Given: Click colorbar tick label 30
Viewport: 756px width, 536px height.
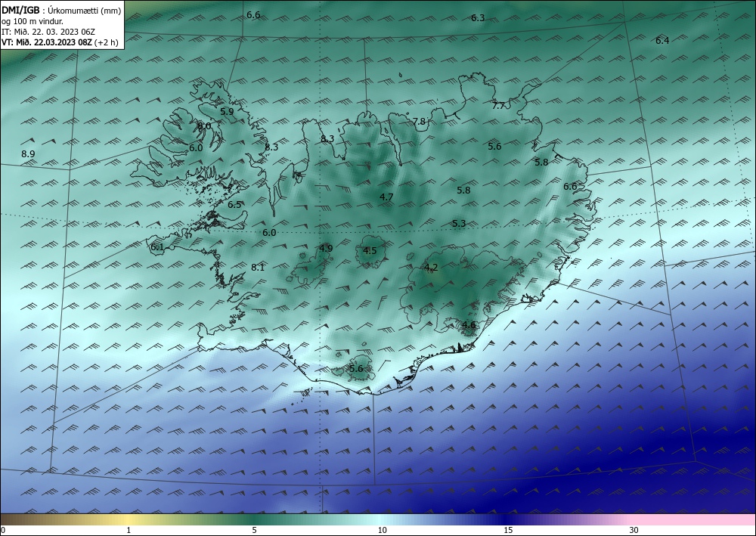Looking at the screenshot, I should (634, 530).
